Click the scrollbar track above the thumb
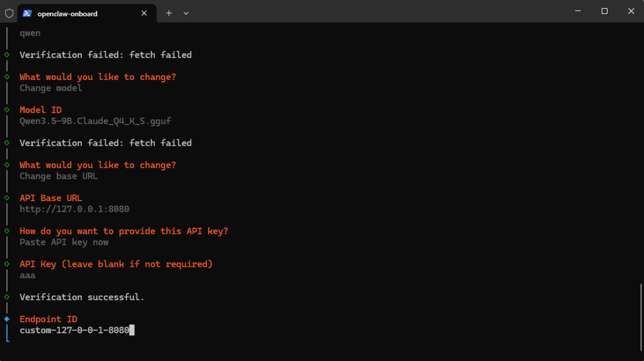The image size is (644, 361). click(x=640, y=157)
